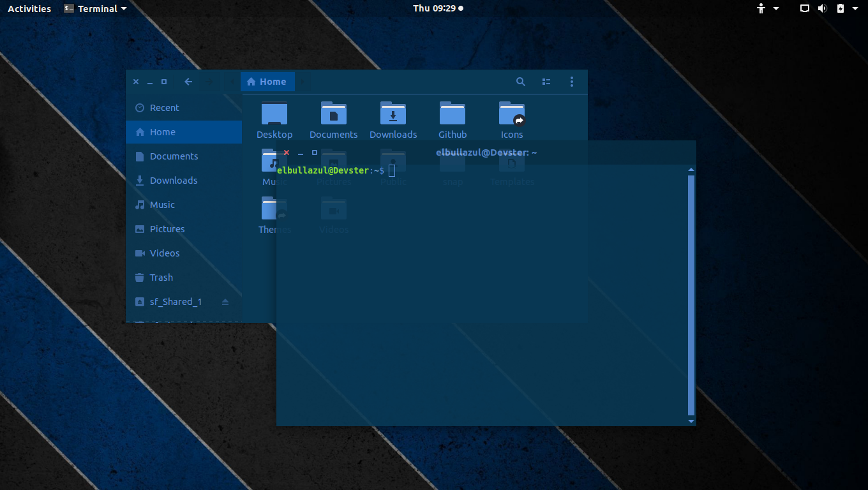This screenshot has width=868, height=490.
Task: Open the accessibility menu in top bar
Action: click(768, 8)
